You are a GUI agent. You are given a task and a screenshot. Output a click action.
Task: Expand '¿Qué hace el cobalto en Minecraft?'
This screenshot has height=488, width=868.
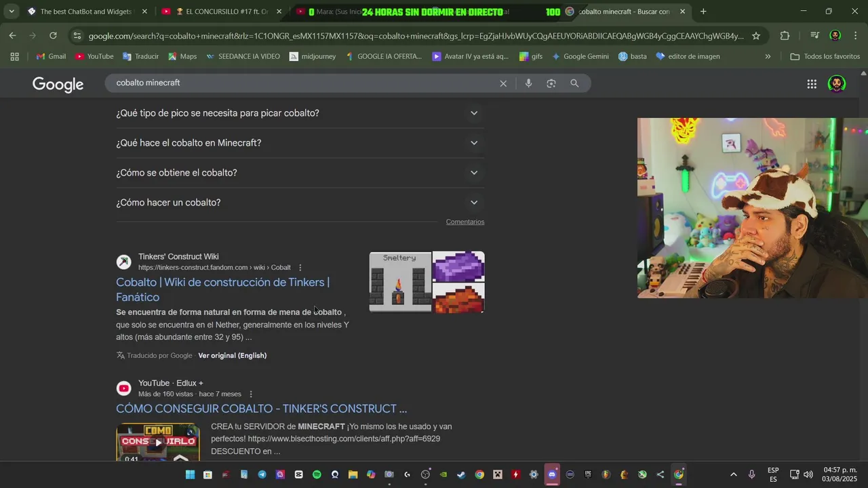pos(300,143)
